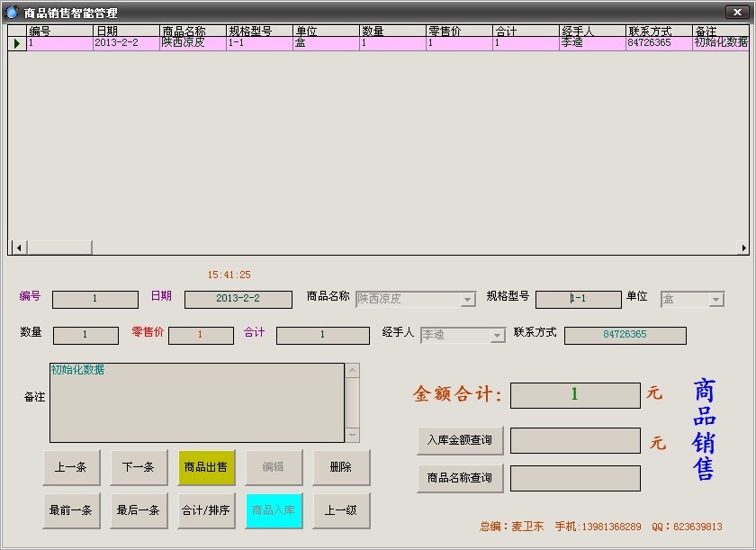Click the grid's left scroll arrow
The height and width of the screenshot is (550, 756).
pyautogui.click(x=19, y=248)
